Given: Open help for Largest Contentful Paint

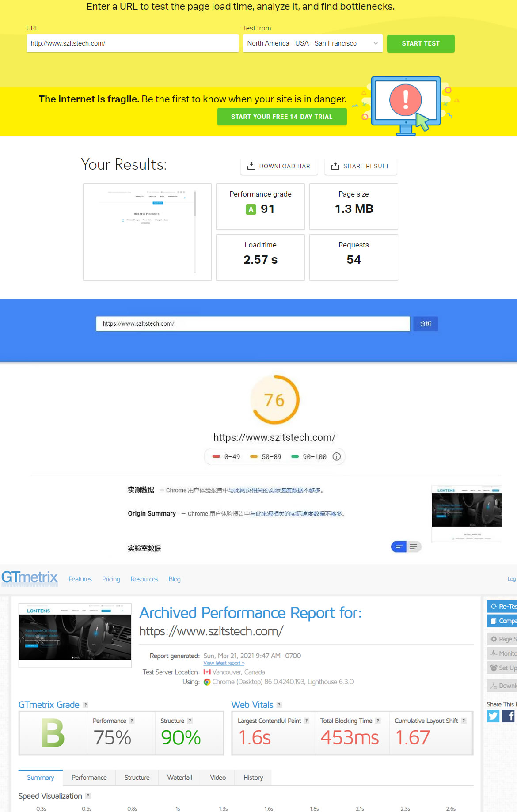Looking at the screenshot, I should click(x=307, y=721).
